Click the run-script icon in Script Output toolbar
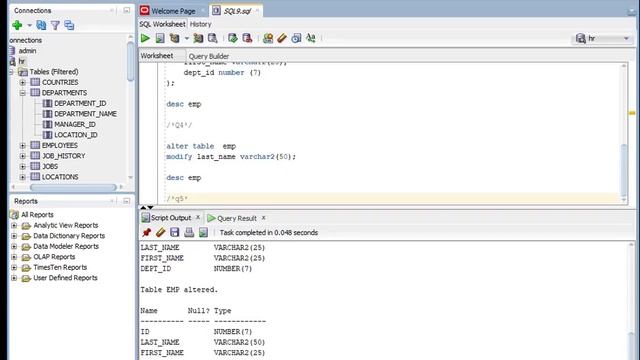 pos(203,233)
